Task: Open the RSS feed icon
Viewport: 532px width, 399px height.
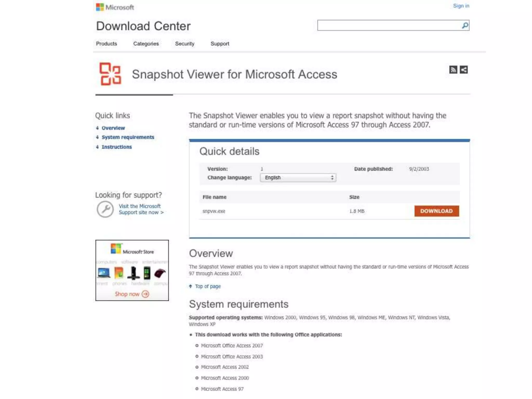Action: [x=453, y=70]
